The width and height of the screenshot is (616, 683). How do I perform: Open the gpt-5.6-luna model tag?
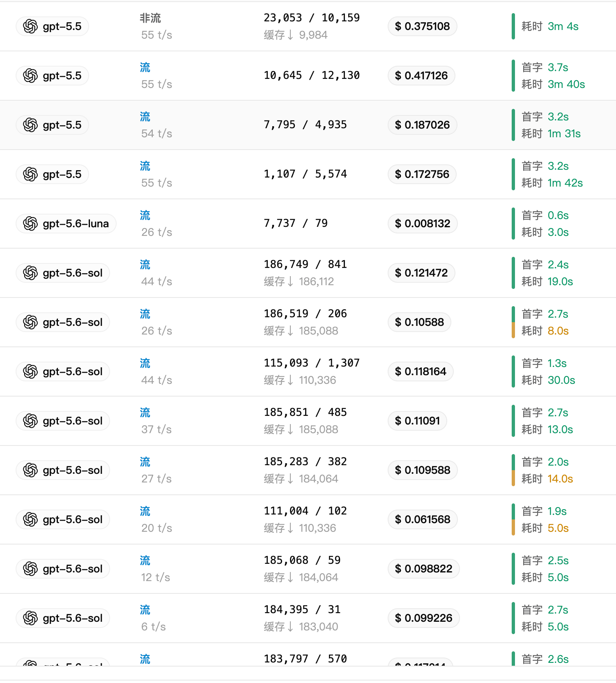66,224
